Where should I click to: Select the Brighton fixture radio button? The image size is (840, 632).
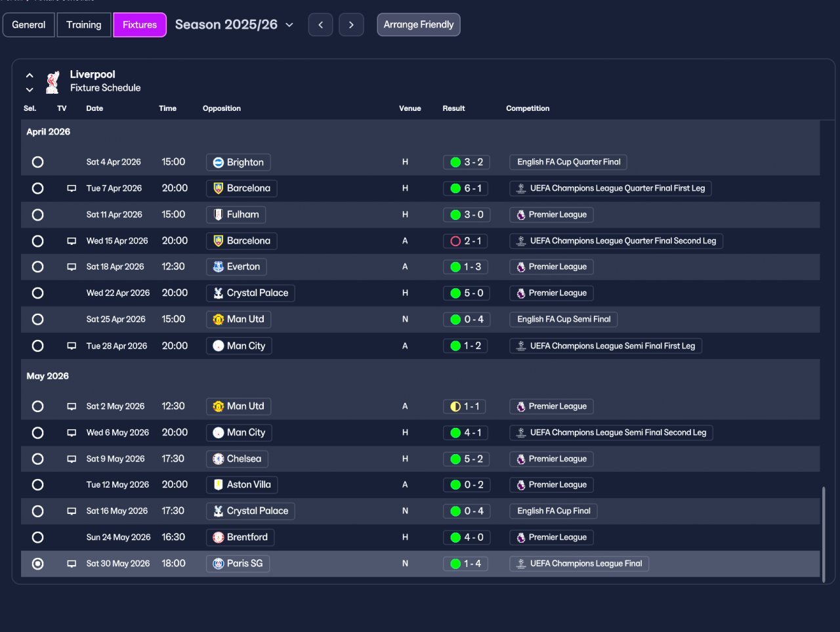(38, 162)
